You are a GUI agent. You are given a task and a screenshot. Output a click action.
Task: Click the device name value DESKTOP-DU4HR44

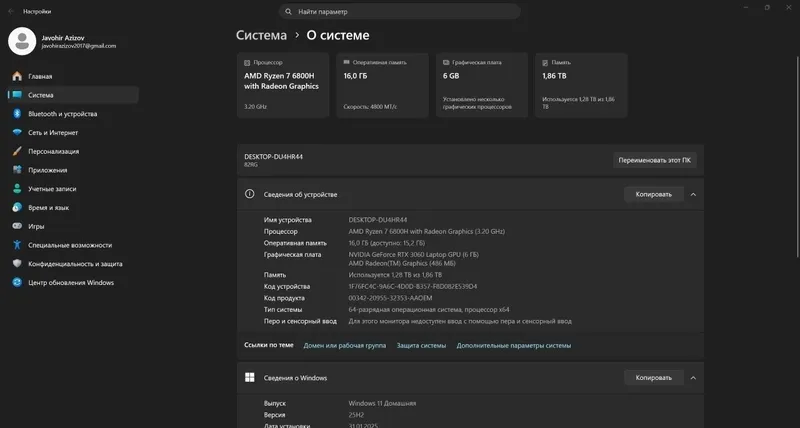[x=378, y=220]
